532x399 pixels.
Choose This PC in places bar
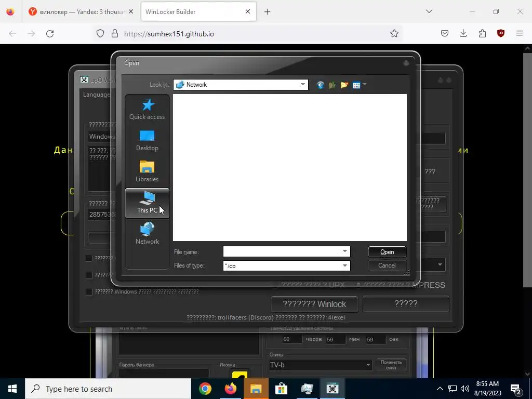147,203
